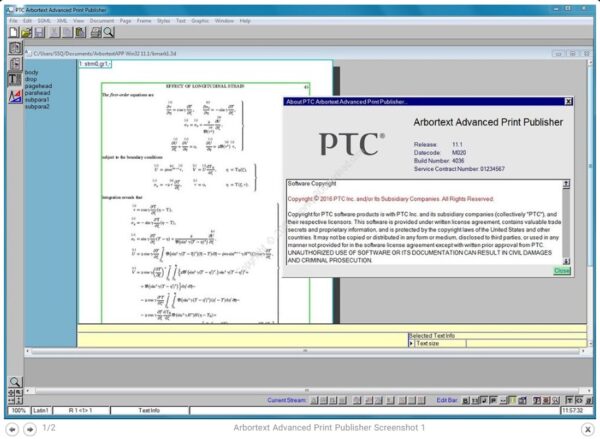
Task: Click the Copy toolbar icon
Action: (x=67, y=33)
